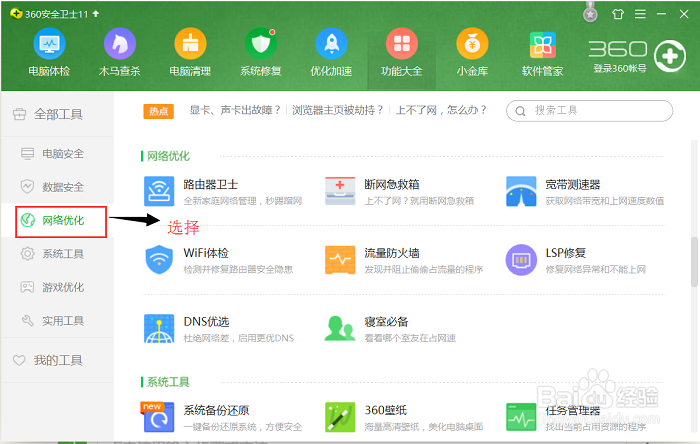Image resolution: width=700 pixels, height=444 pixels.
Task: Launch 系统备份还原 icon
Action: 158,417
